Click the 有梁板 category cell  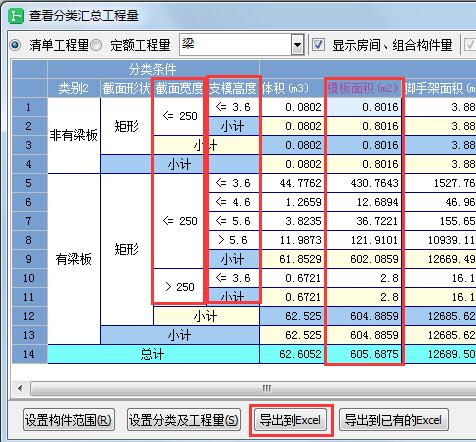(x=74, y=259)
